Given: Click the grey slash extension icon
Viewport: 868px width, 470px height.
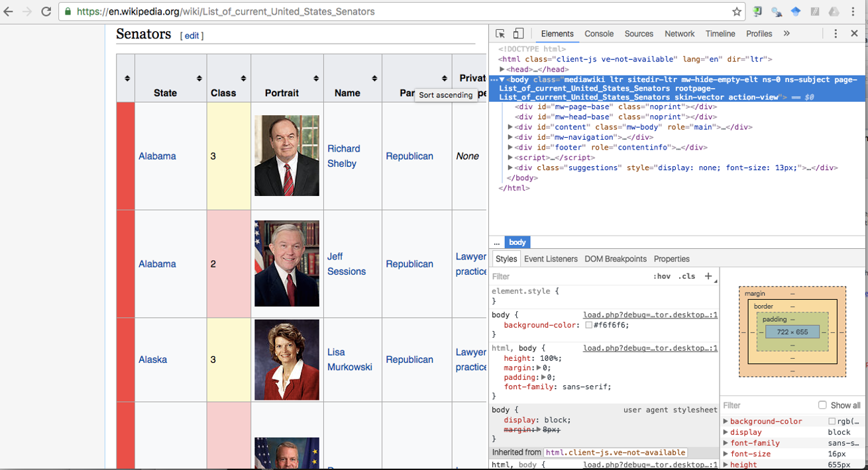Looking at the screenshot, I should (x=815, y=12).
